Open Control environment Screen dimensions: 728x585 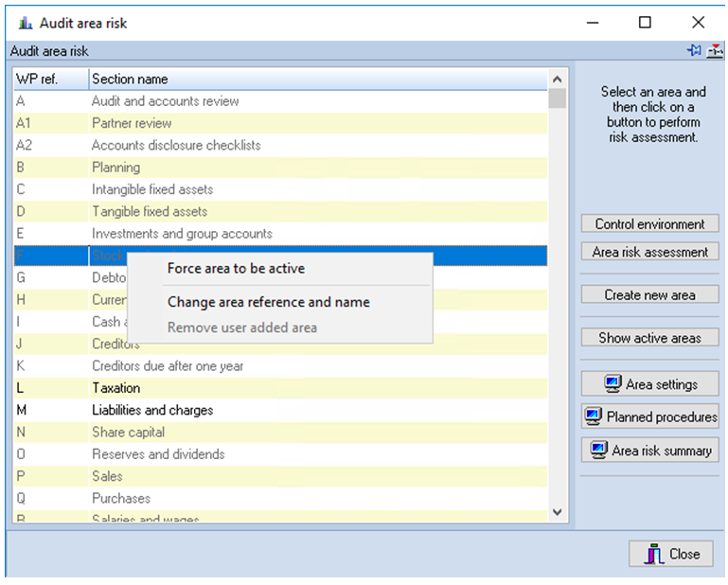coord(649,223)
